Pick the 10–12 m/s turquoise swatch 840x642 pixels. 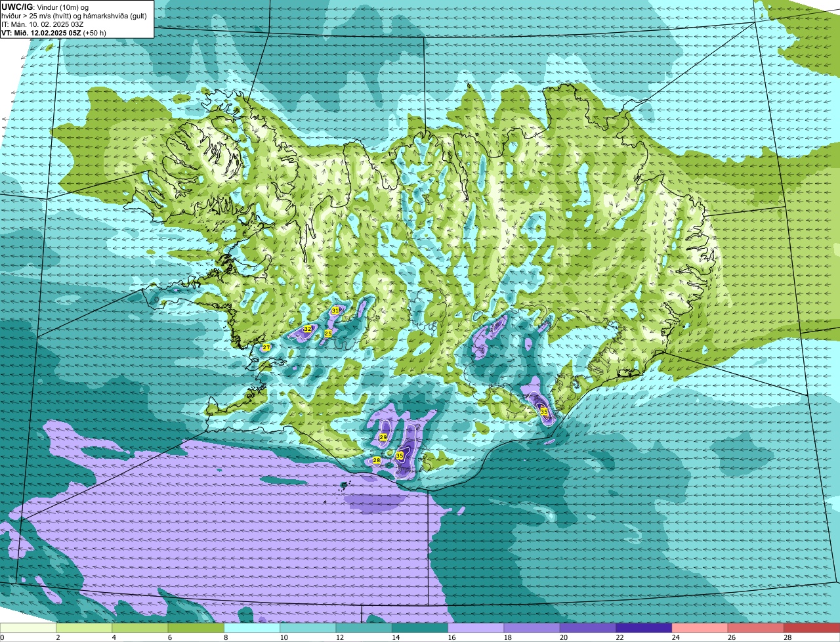tap(308, 628)
